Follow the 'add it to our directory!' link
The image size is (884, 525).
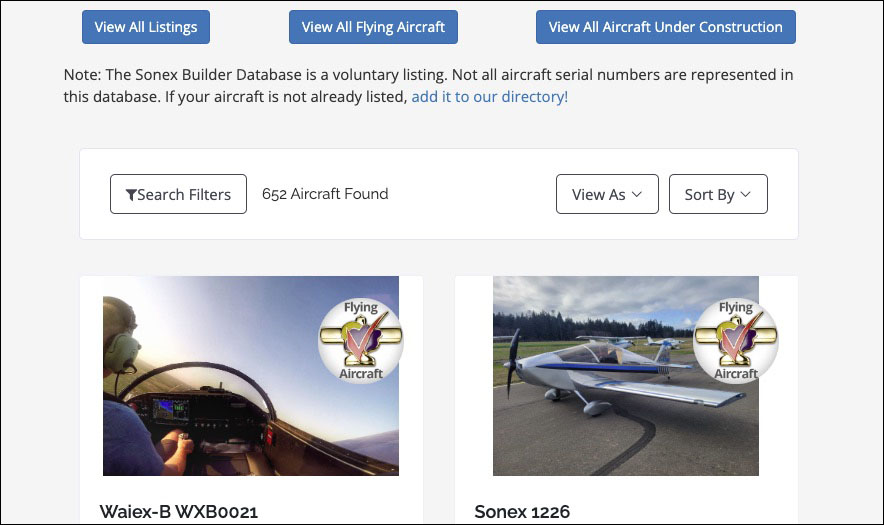coord(489,97)
